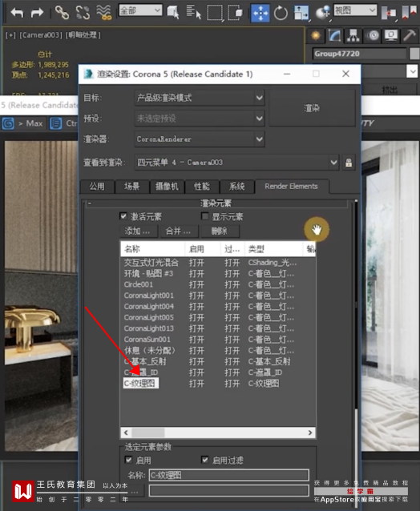Collapse the 渲染元素 rollout
Screen dimensions: 420x511
216,203
